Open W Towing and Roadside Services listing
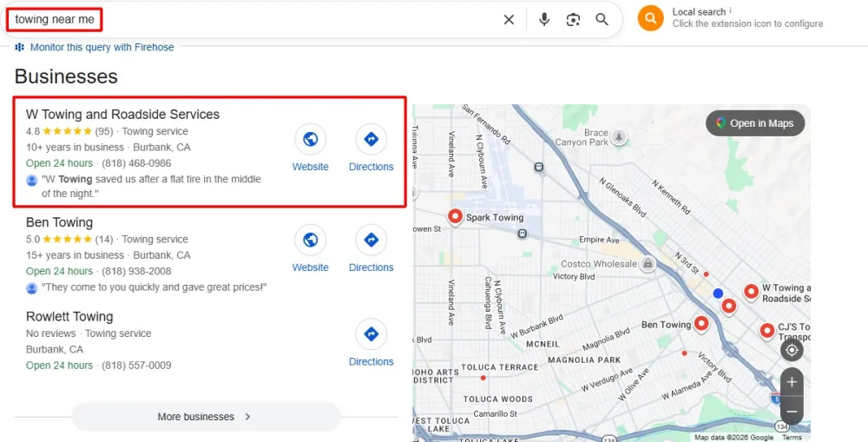The height and width of the screenshot is (442, 868). [122, 114]
